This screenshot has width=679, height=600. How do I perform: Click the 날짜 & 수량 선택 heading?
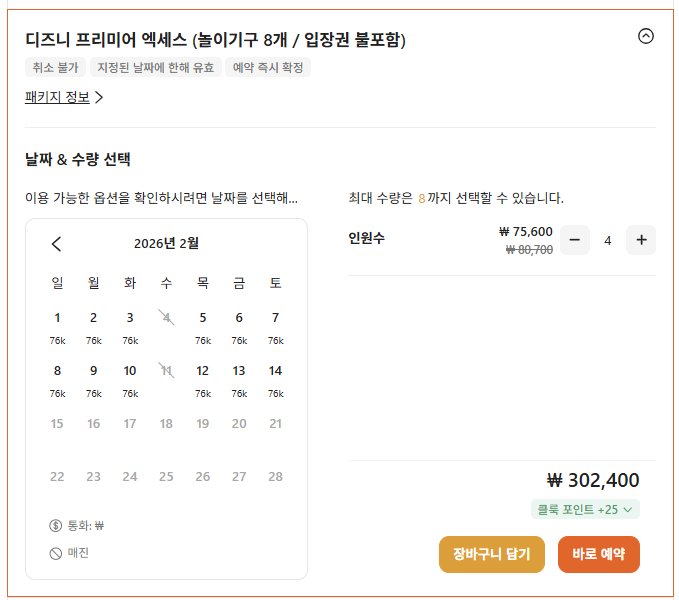(x=78, y=159)
